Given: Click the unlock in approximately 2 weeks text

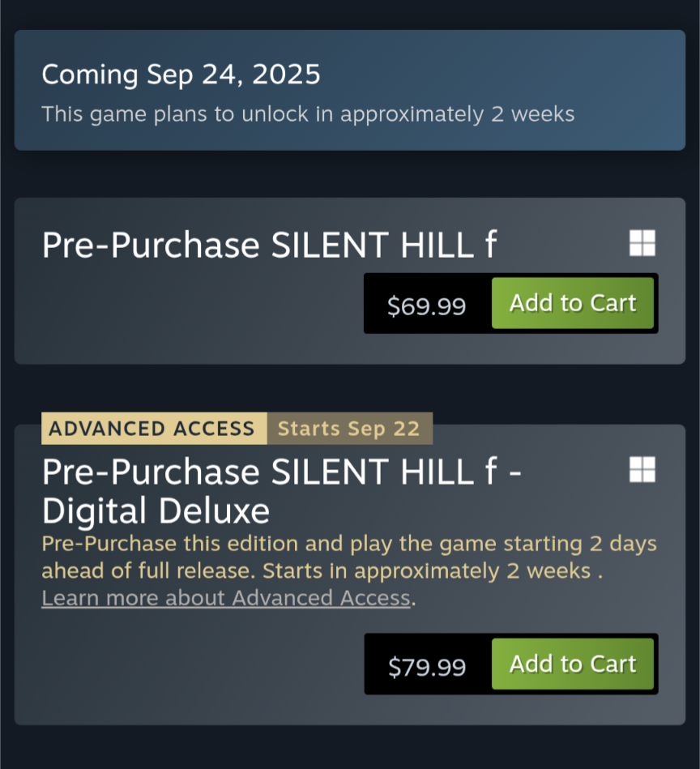Looking at the screenshot, I should click(x=408, y=114).
